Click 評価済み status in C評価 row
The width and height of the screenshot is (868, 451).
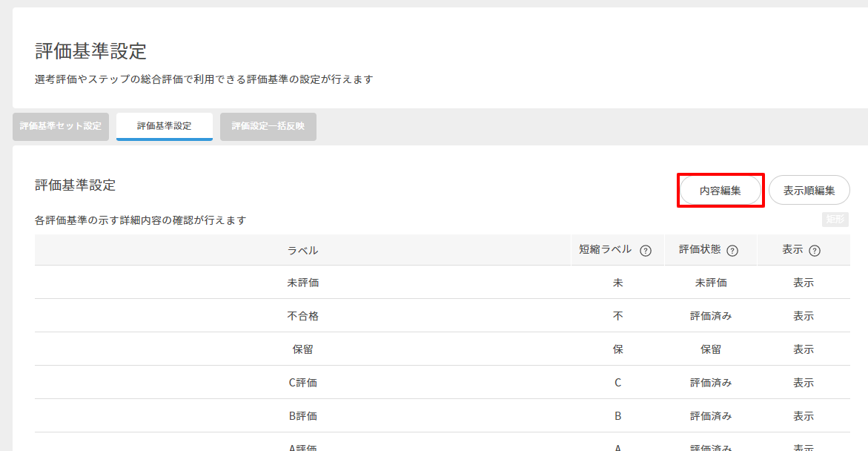point(711,382)
